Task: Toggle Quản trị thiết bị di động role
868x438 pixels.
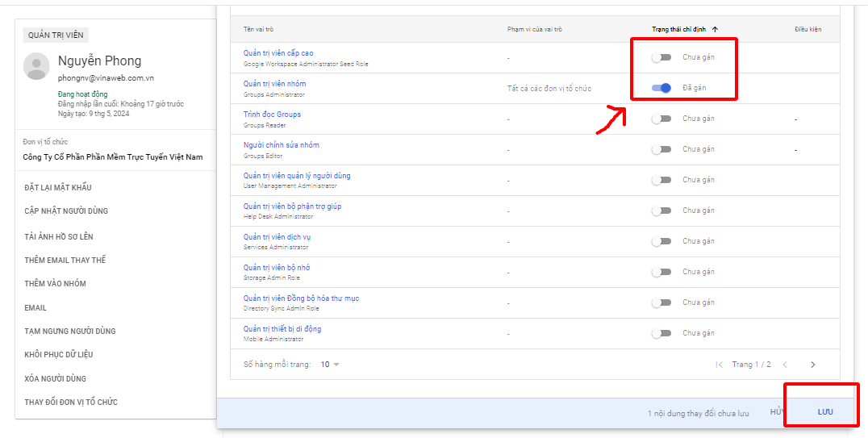Action: pos(661,333)
